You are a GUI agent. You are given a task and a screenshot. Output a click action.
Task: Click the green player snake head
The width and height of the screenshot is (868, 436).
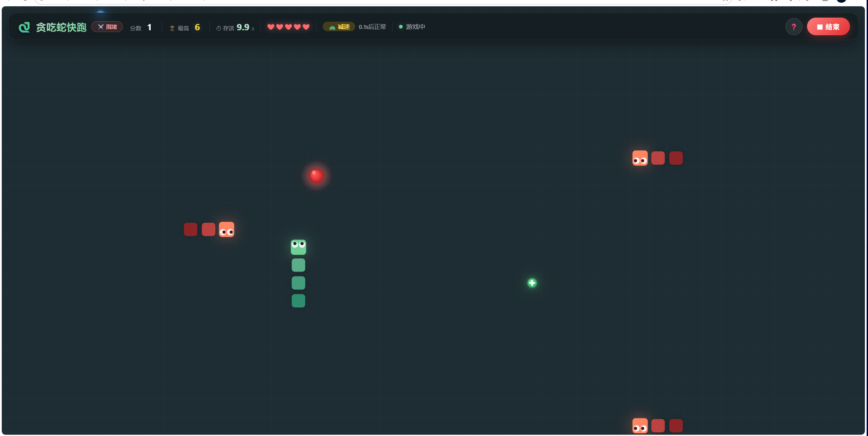(x=298, y=247)
